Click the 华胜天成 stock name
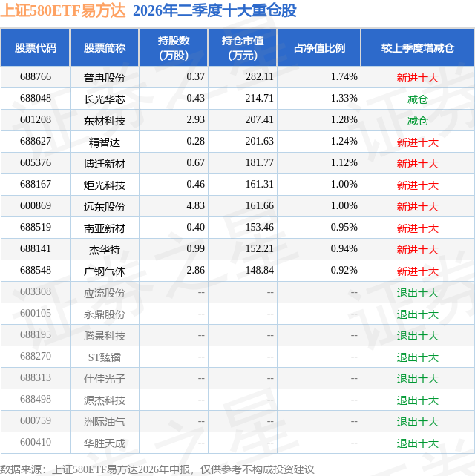The height and width of the screenshot is (476, 475). (105, 443)
